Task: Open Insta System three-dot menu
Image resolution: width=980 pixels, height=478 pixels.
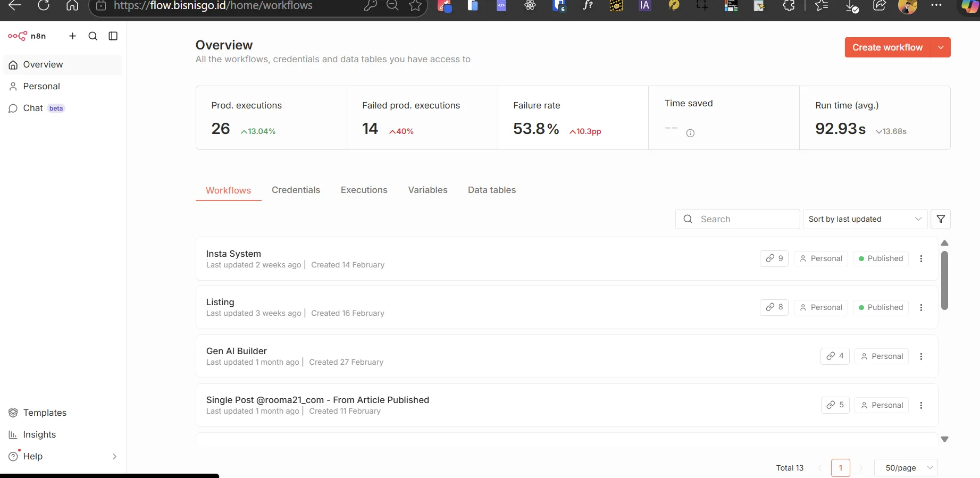Action: (922, 258)
